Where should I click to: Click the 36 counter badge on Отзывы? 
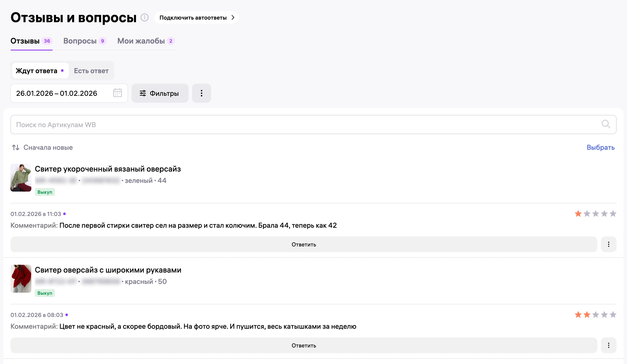coord(47,41)
